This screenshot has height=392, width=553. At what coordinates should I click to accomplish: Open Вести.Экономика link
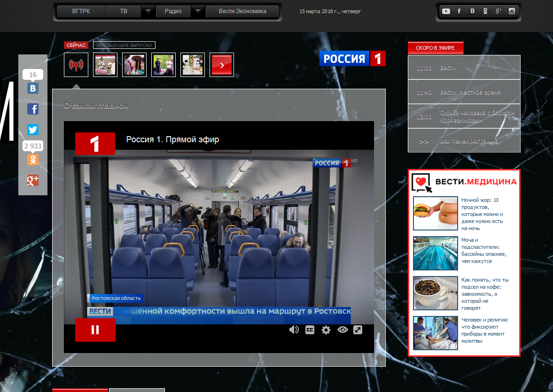pos(242,11)
